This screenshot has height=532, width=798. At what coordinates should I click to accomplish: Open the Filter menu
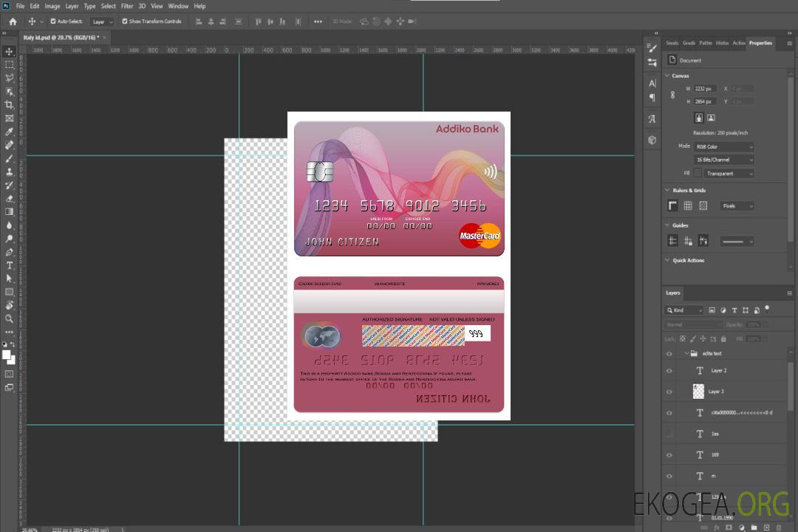click(127, 6)
